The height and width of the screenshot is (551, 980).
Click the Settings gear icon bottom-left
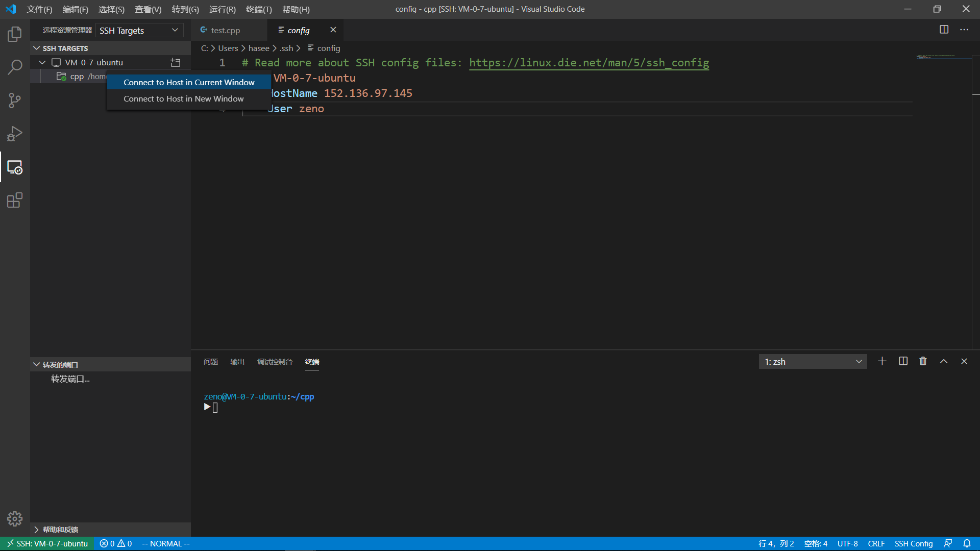(x=15, y=518)
